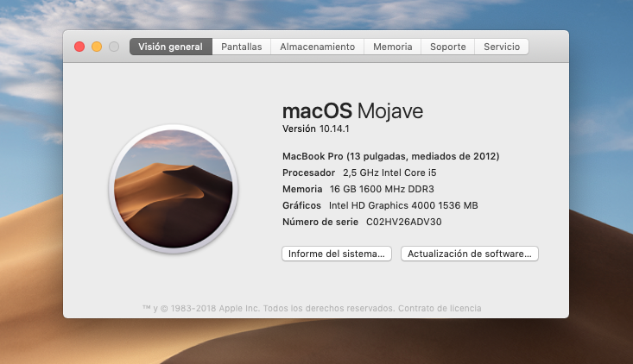The width and height of the screenshot is (633, 364).
Task: Click the Versión 10.14.1 text
Action: tap(316, 129)
